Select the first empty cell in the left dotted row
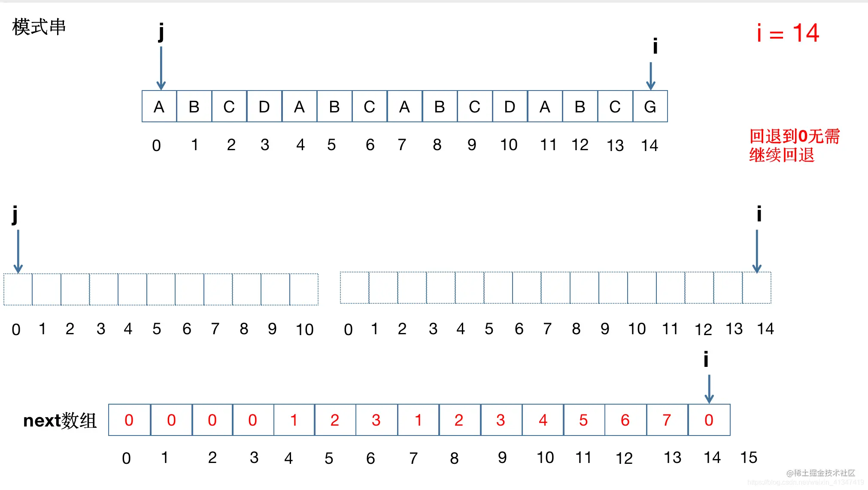 pos(18,289)
